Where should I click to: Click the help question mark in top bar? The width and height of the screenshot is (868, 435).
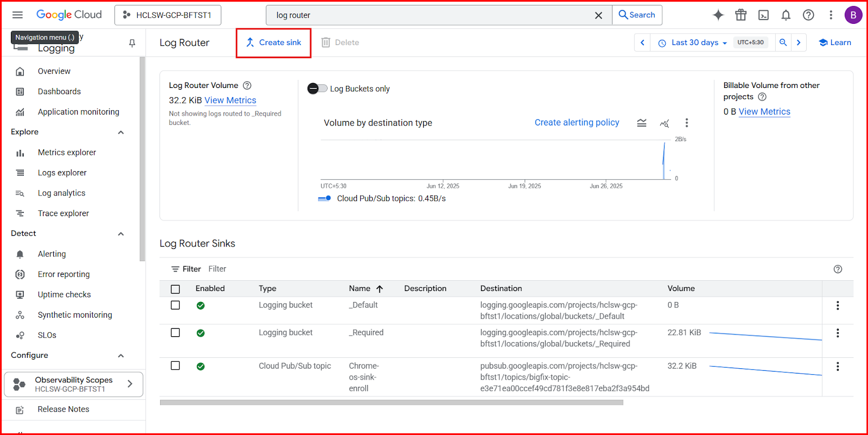click(x=808, y=15)
